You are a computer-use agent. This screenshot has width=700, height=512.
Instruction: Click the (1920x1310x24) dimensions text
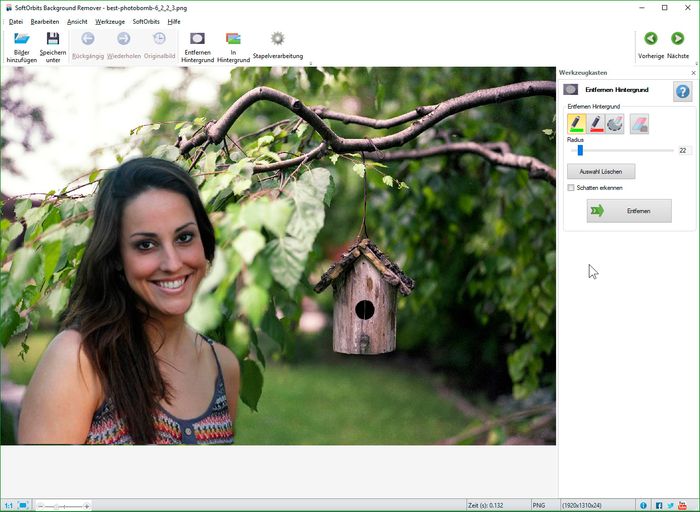point(582,505)
